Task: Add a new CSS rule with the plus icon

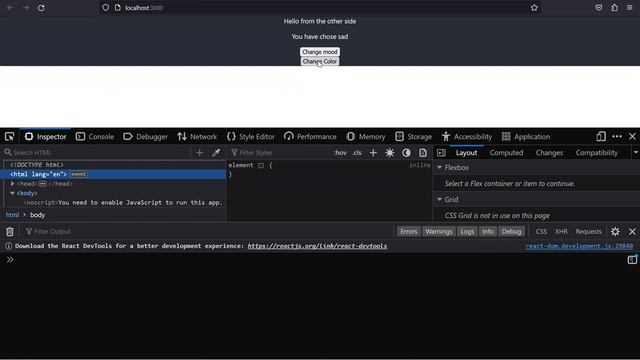Action: click(x=373, y=153)
